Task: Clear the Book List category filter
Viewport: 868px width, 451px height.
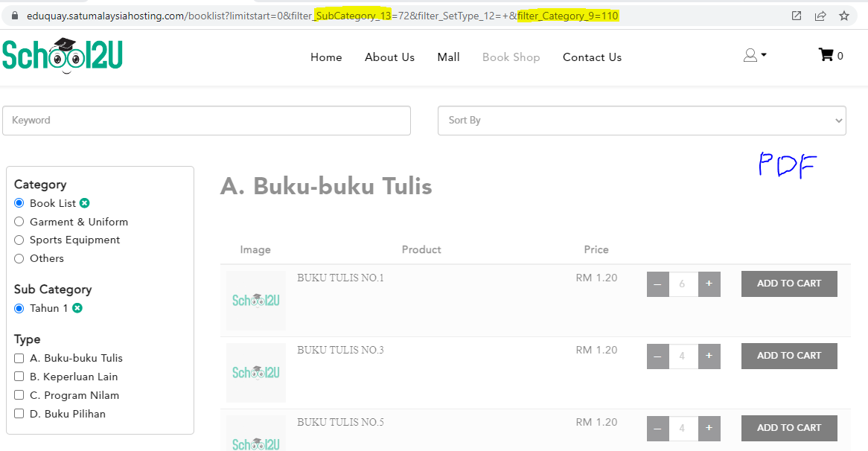Action: coord(85,203)
